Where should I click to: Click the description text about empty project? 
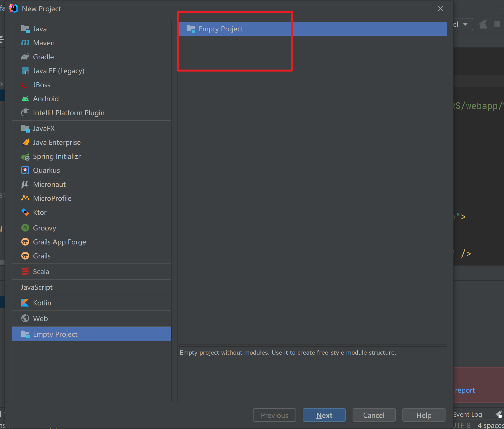[288, 352]
